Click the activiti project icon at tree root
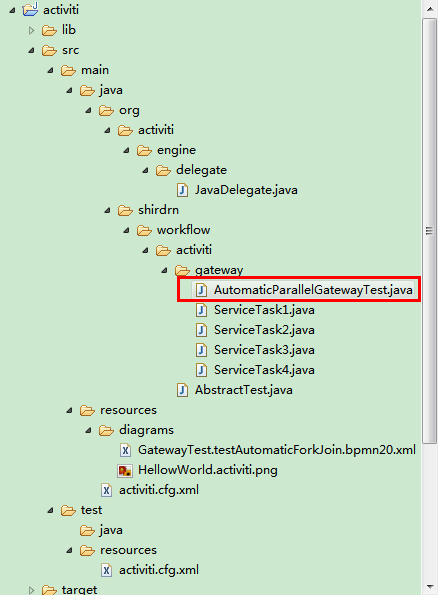The image size is (445, 595). 30,9
